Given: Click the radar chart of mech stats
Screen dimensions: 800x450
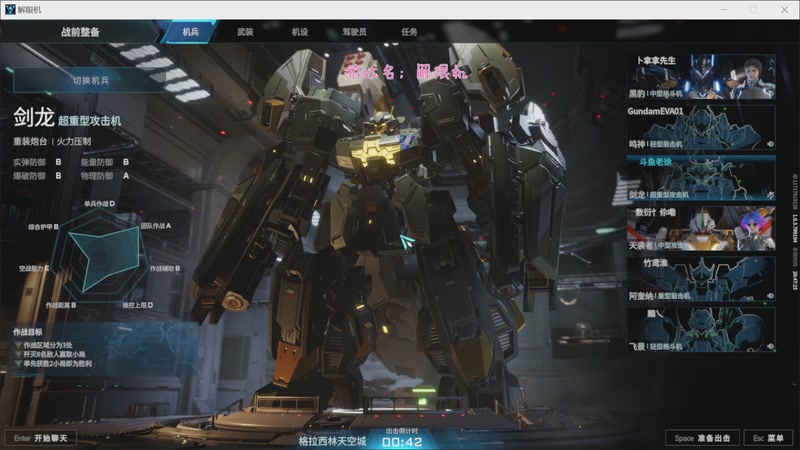Looking at the screenshot, I should coord(101,255).
